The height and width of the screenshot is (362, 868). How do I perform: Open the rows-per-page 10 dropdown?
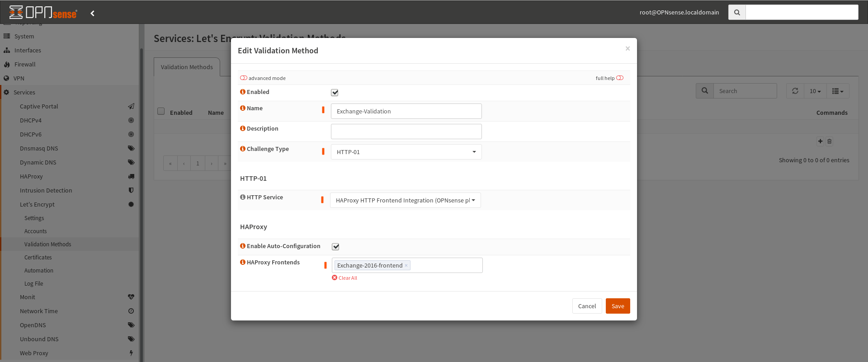[815, 91]
